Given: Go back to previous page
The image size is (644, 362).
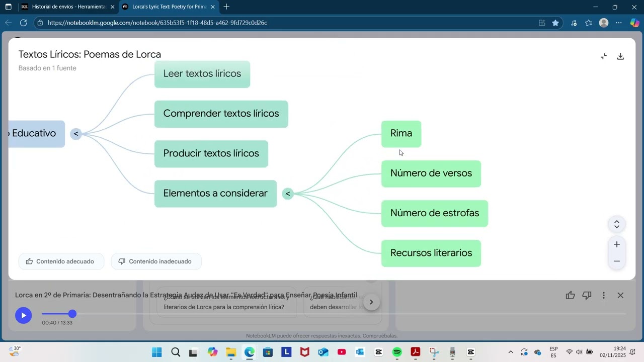Looking at the screenshot, I should (8, 23).
